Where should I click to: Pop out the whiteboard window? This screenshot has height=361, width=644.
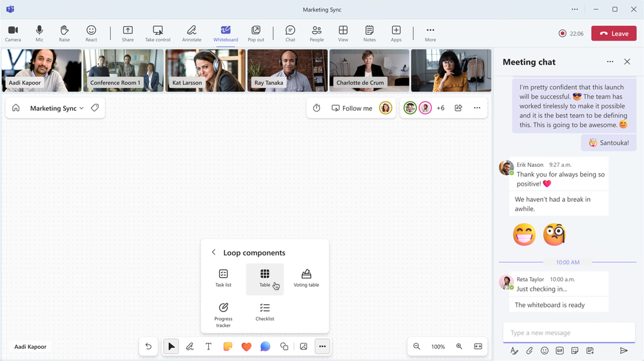tap(256, 34)
